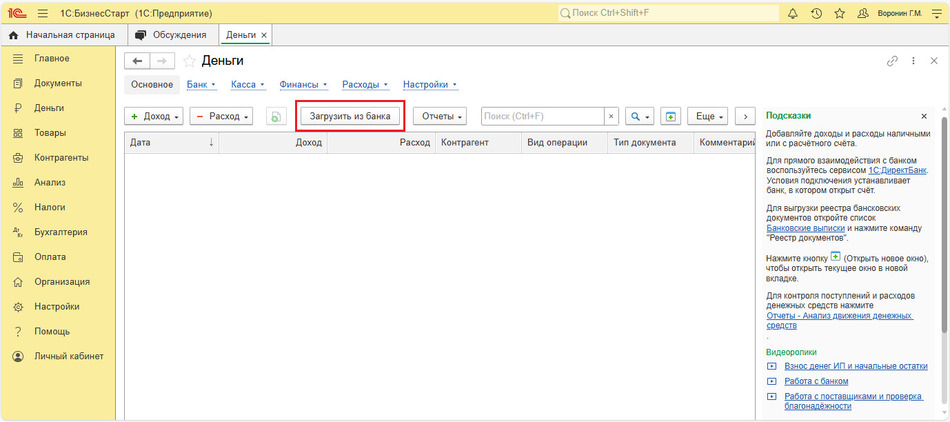Sort by Дата column header
The width and height of the screenshot is (950, 422).
tap(171, 142)
